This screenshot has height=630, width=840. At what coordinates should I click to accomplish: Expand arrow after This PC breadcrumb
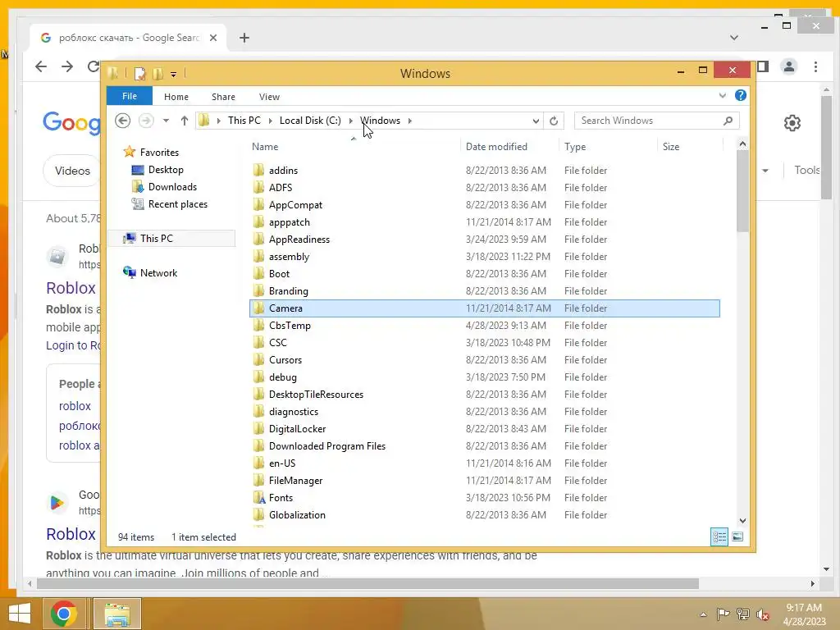pos(270,121)
